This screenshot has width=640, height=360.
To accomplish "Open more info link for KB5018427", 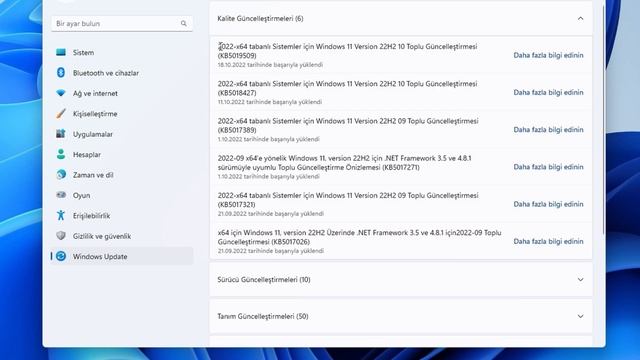I will coord(548,92).
